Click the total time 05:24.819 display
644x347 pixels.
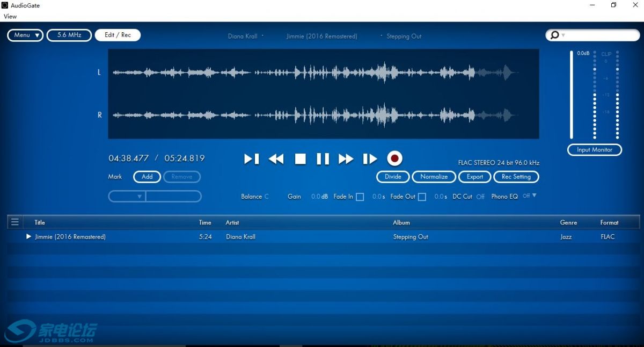point(185,158)
